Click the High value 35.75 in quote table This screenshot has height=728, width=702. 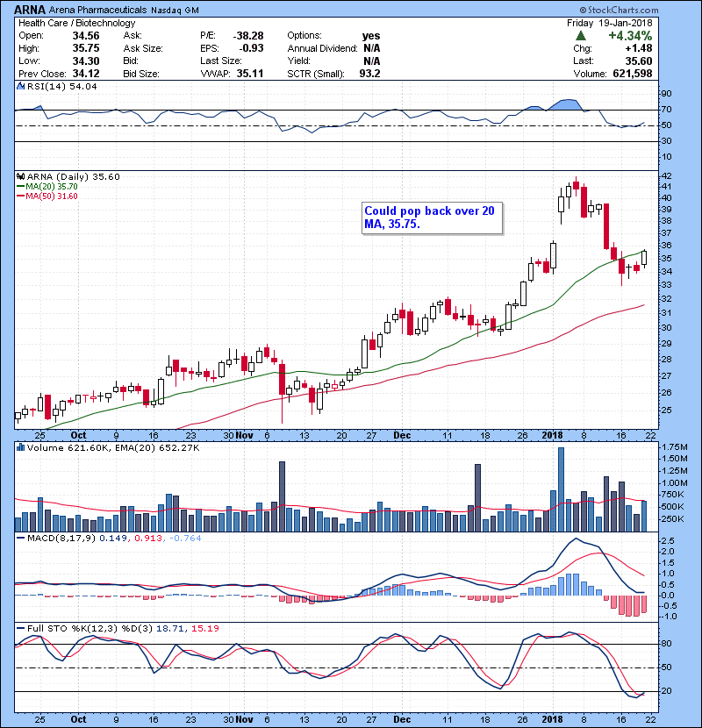86,48
